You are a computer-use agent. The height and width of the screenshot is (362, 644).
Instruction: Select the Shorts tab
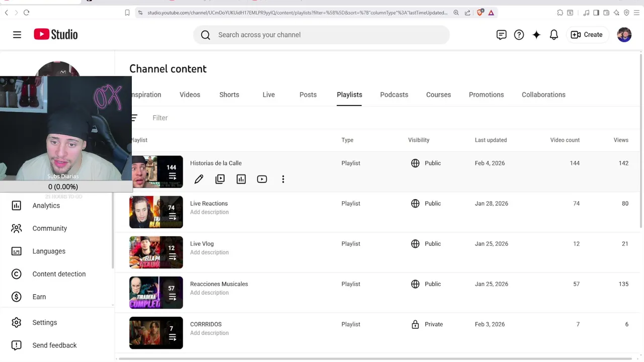point(229,95)
